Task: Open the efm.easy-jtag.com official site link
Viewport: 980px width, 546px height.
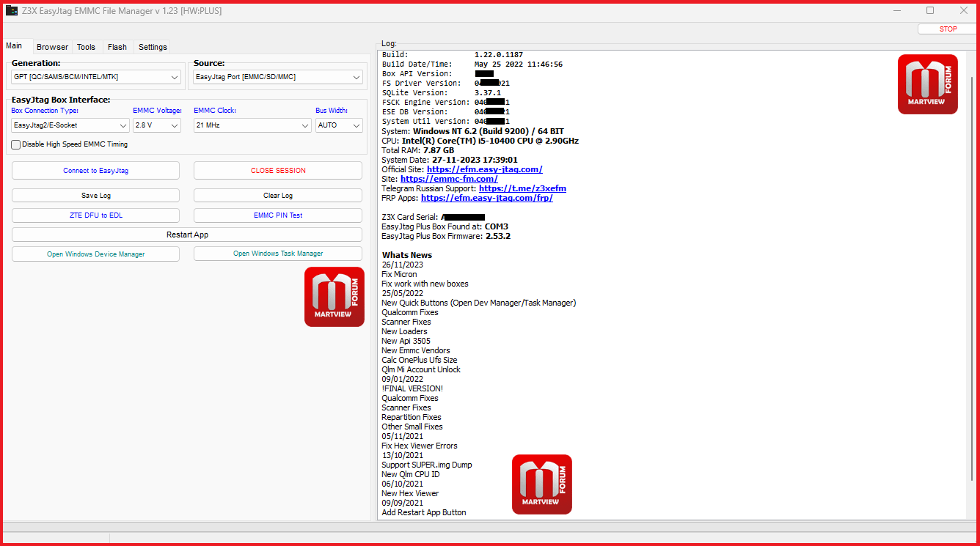Action: [484, 169]
